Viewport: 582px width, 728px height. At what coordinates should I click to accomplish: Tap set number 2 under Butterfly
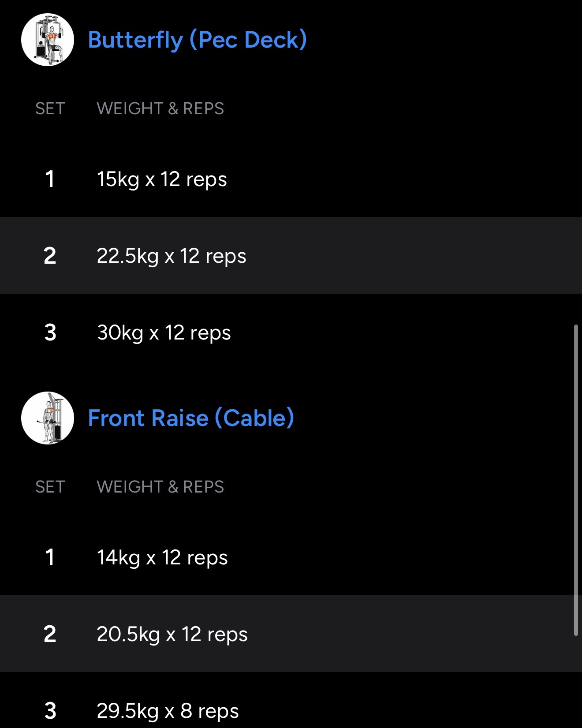50,256
